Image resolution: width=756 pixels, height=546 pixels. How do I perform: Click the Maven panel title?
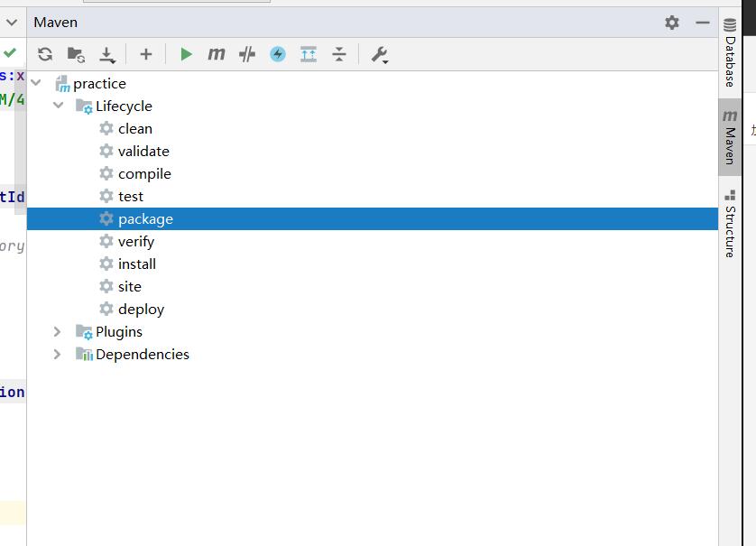pos(55,23)
